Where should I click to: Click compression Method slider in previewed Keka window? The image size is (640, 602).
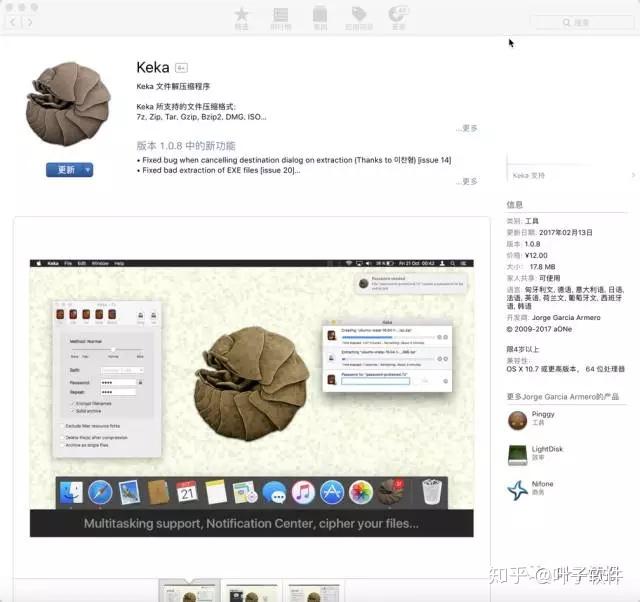coord(106,350)
